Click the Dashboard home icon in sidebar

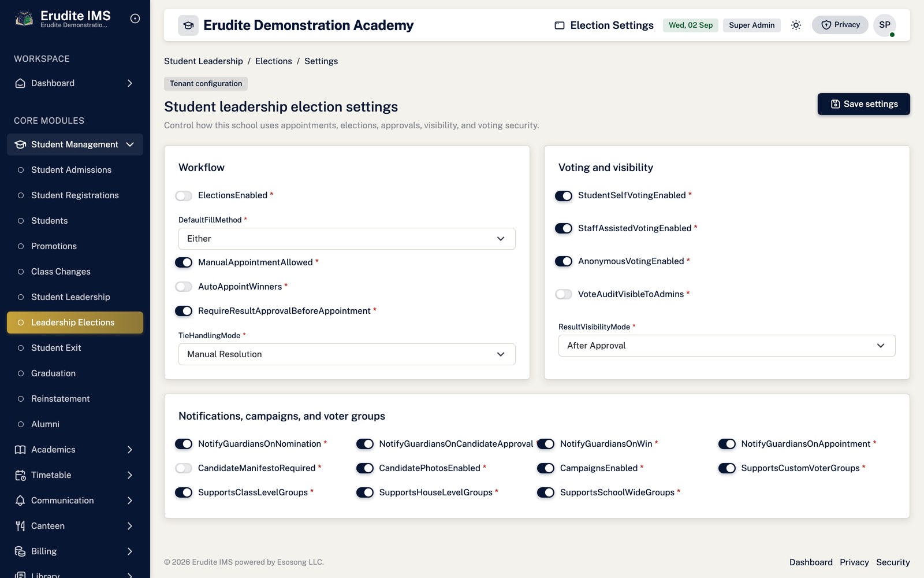point(20,83)
